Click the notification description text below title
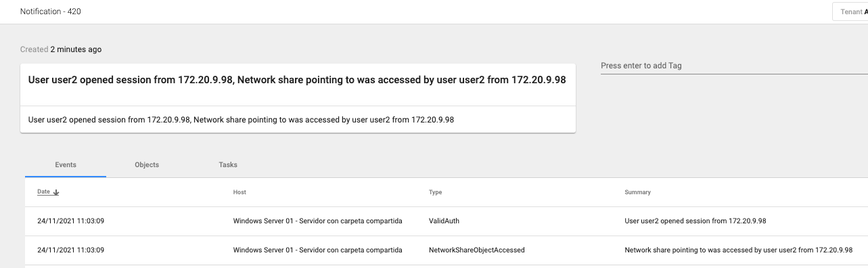The width and height of the screenshot is (868, 268). click(241, 120)
